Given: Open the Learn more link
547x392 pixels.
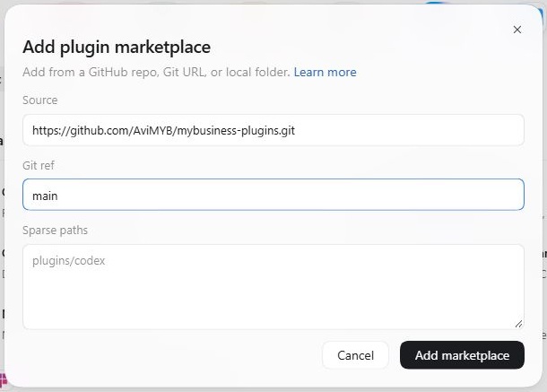Looking at the screenshot, I should (325, 73).
